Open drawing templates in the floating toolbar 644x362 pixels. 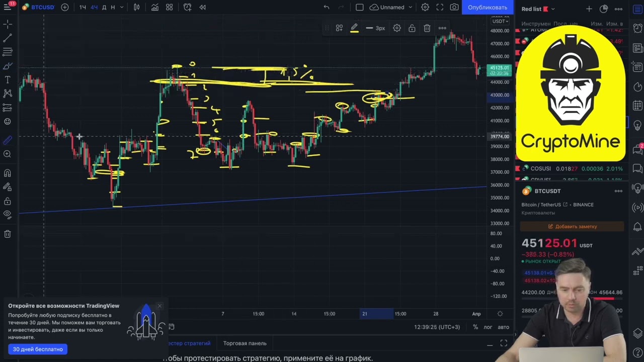[x=339, y=28]
